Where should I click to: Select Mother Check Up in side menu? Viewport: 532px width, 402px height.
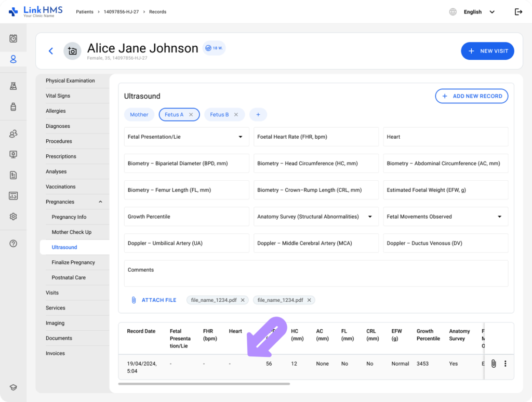(71, 232)
